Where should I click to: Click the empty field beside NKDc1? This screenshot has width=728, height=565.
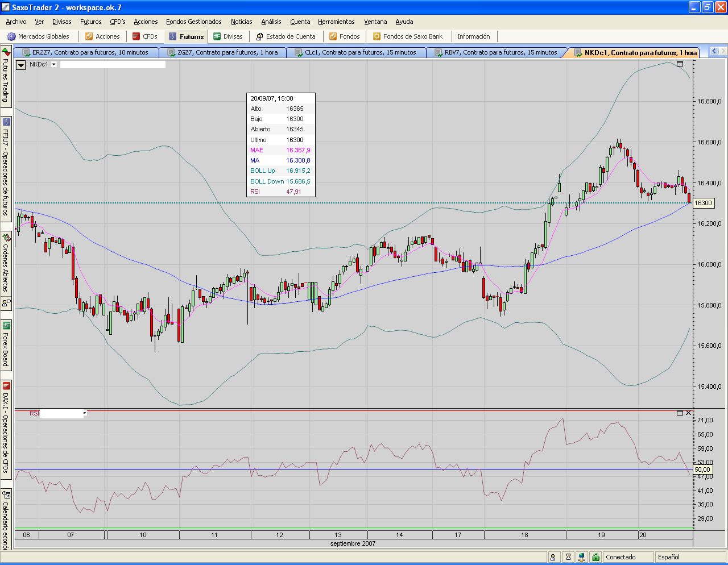tap(113, 65)
